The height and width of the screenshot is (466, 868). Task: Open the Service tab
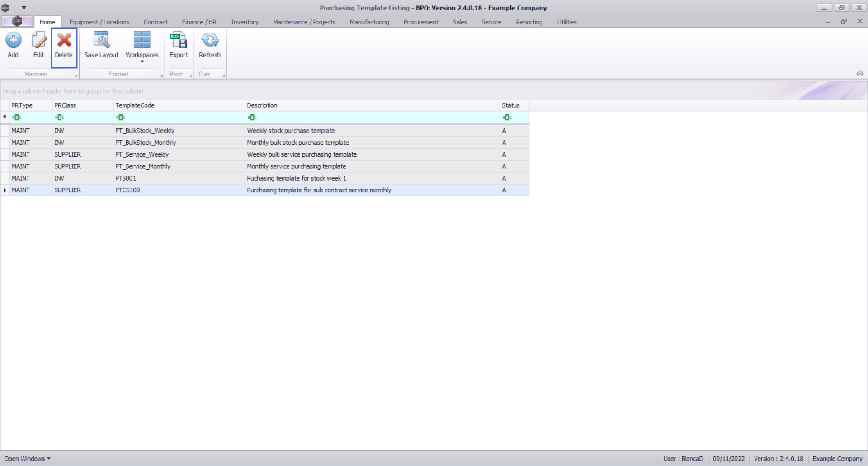pos(491,22)
